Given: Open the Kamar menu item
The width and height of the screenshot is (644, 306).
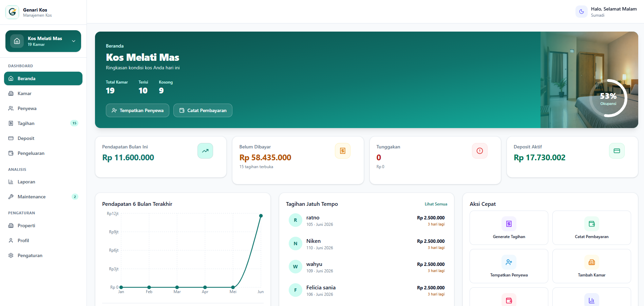Looking at the screenshot, I should [x=43, y=93].
